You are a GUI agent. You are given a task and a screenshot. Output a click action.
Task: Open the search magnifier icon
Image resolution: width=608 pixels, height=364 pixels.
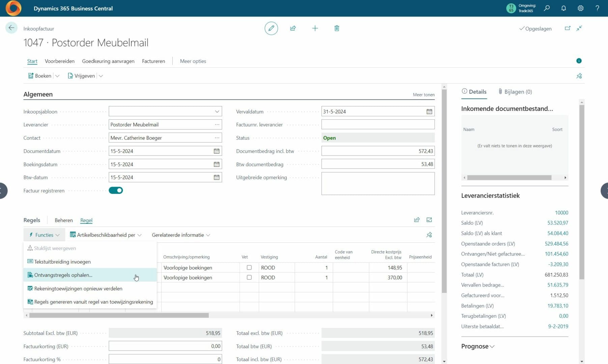click(547, 8)
